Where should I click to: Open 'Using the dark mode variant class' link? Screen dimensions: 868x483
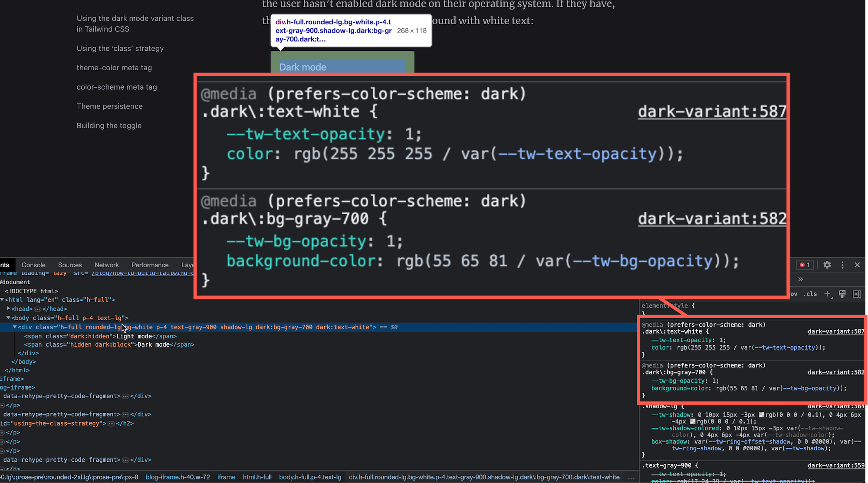point(135,24)
